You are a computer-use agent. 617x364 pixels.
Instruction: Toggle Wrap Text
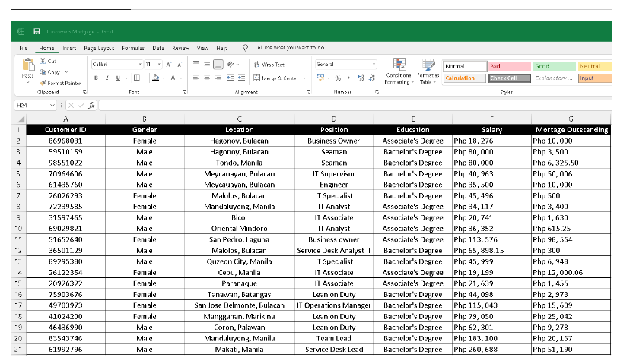coord(269,65)
